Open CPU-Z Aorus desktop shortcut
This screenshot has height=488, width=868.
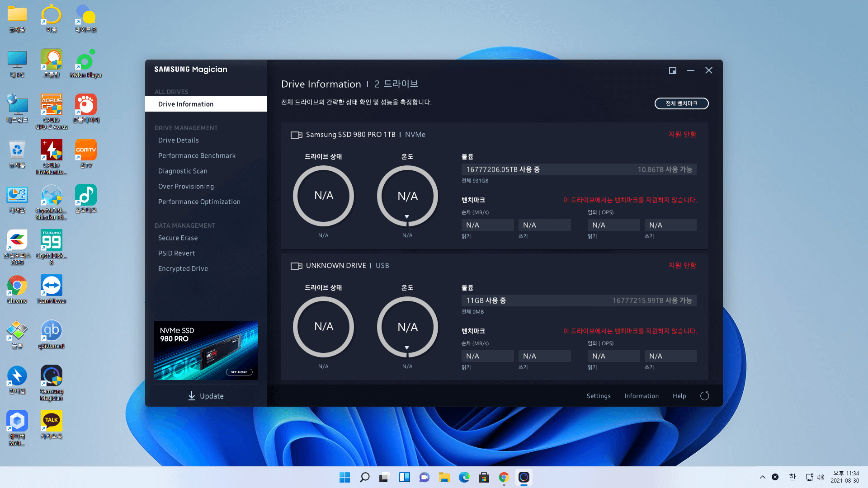pos(52,112)
